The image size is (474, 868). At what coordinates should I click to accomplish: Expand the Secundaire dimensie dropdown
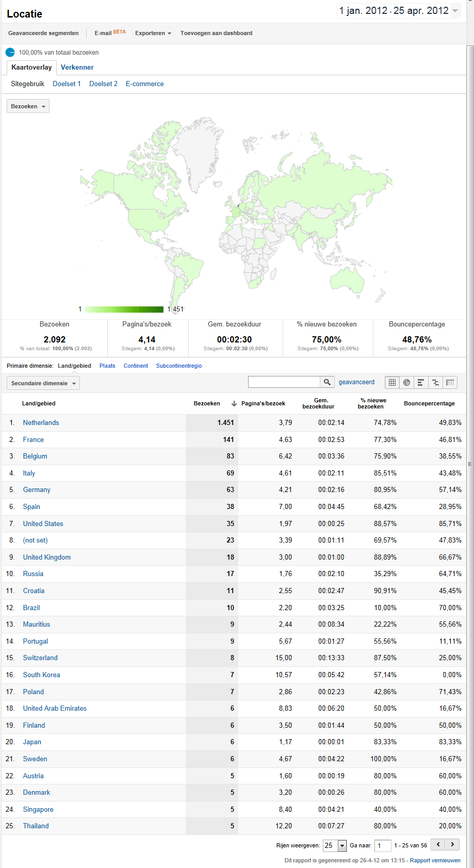point(43,383)
